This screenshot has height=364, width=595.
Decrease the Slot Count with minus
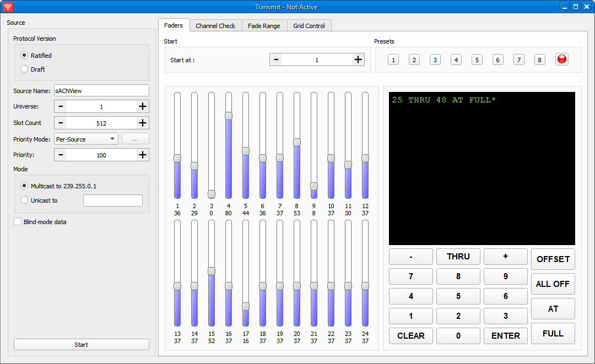click(61, 123)
